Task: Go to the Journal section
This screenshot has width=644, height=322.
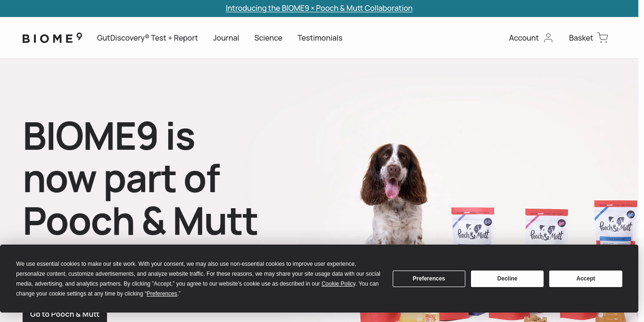Action: coord(226,38)
